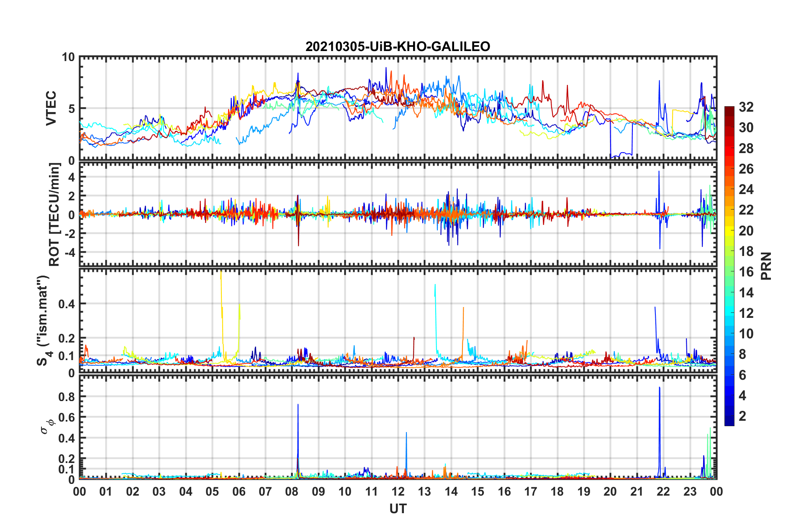Pick colorbar tick label 12
This screenshot has width=796, height=532.
pos(746,313)
